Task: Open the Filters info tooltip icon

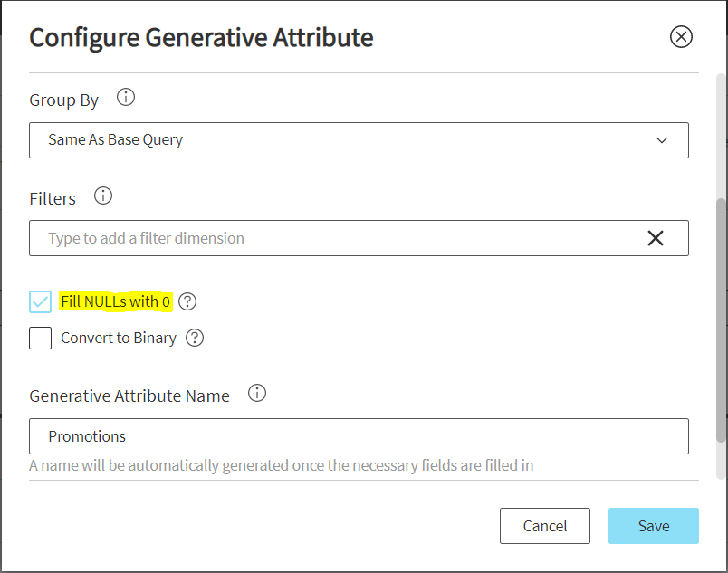Action: click(103, 196)
